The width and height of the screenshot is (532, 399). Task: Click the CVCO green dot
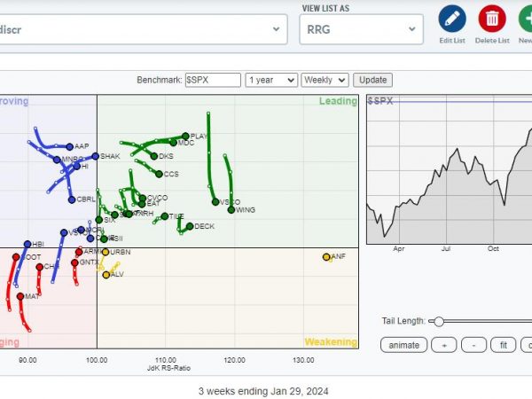pos(143,198)
